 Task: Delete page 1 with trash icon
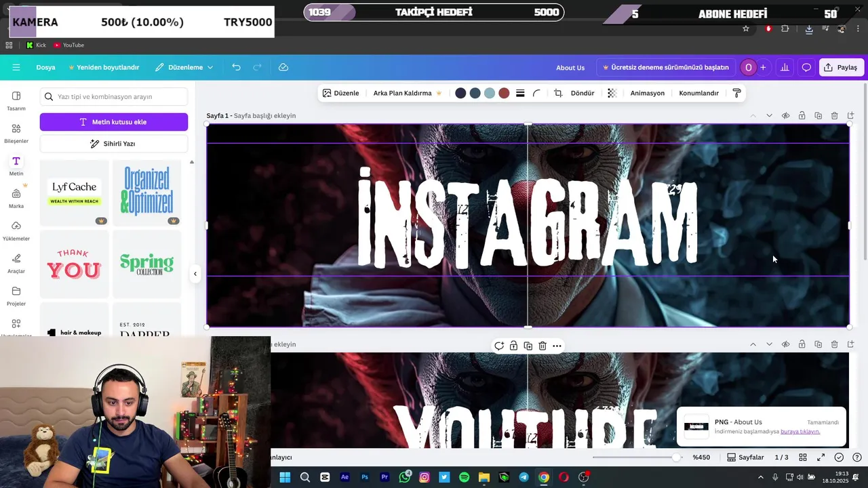[x=834, y=116]
